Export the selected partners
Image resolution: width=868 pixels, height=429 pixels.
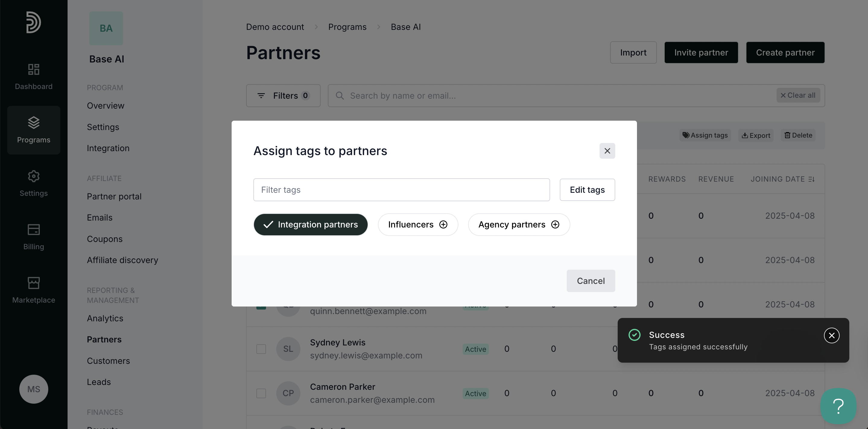[756, 135]
